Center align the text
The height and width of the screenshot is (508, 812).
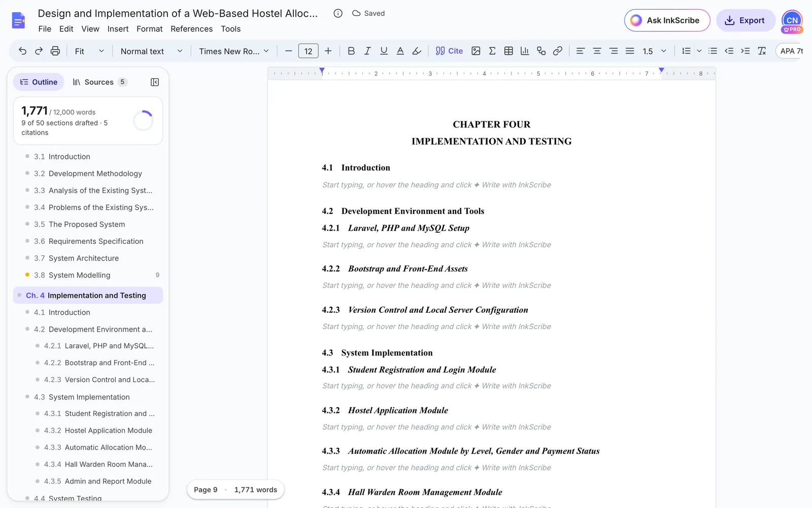597,51
